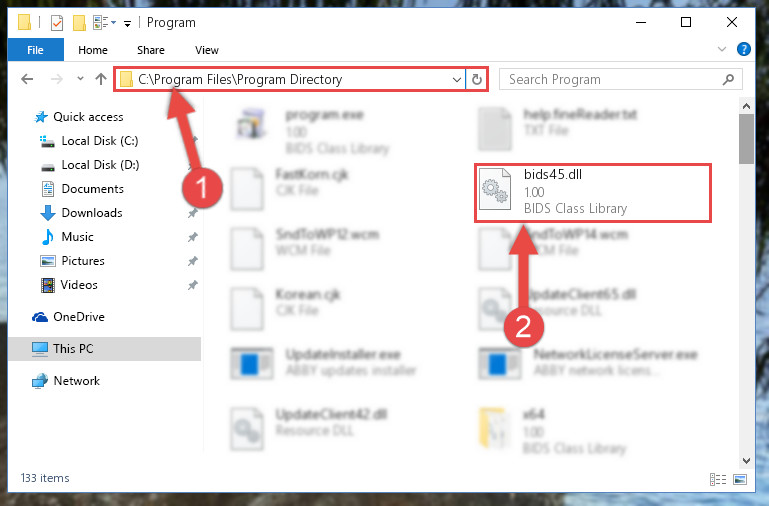
Task: Click the New Folder icon in the quick access toolbar
Action: (x=79, y=23)
